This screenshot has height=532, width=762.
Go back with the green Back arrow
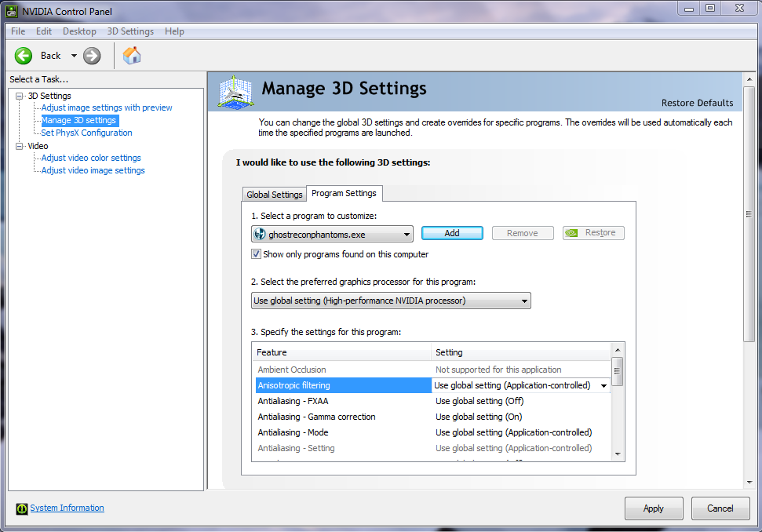pos(24,56)
